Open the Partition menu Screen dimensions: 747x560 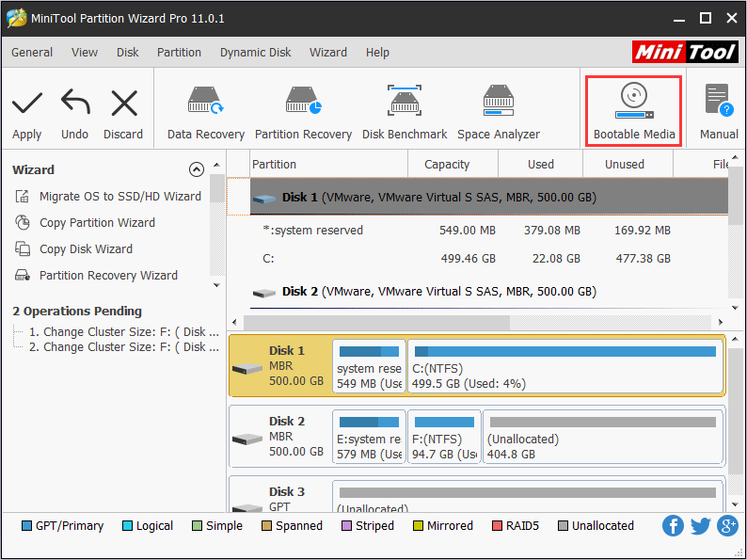(x=179, y=53)
